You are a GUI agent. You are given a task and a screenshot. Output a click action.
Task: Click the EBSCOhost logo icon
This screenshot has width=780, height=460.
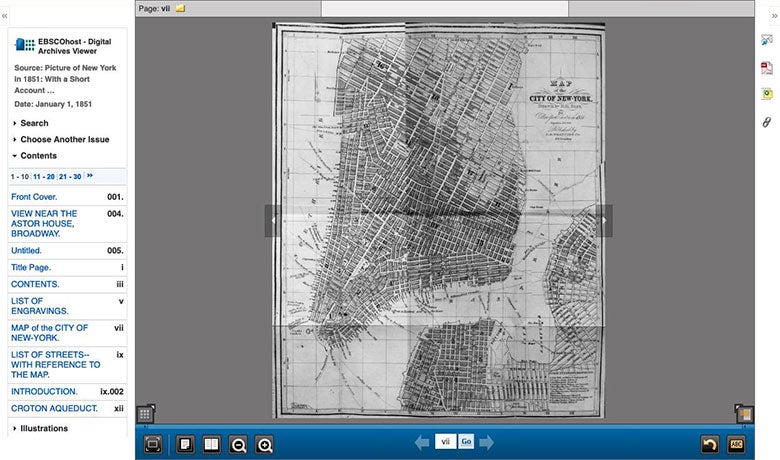click(x=24, y=45)
